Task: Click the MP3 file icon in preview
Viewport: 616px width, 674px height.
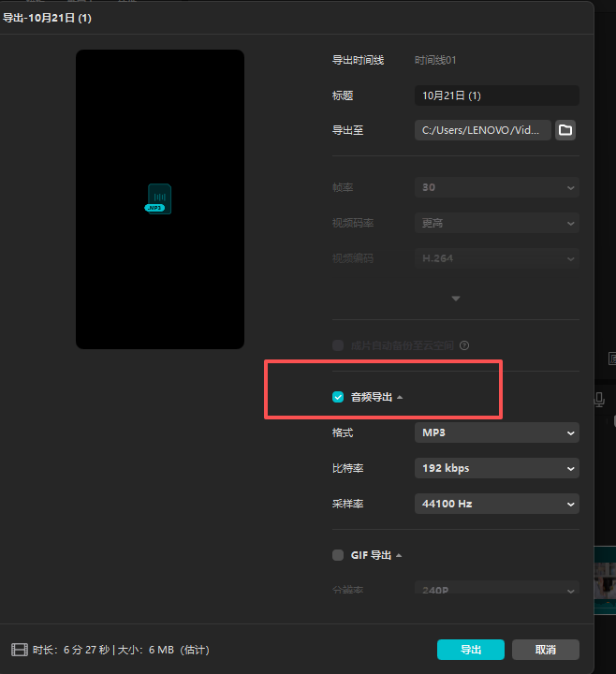Action: [158, 198]
